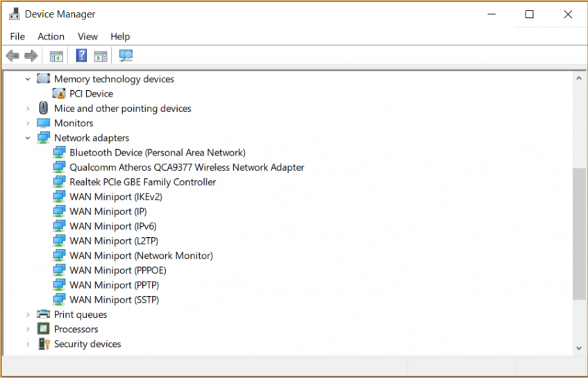
Task: Select the Processors label
Action: (76, 329)
